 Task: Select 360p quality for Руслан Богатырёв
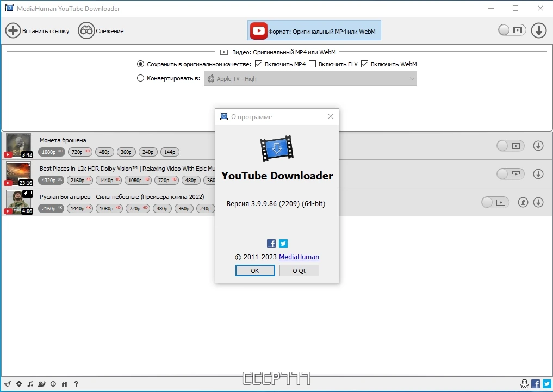[x=184, y=208]
